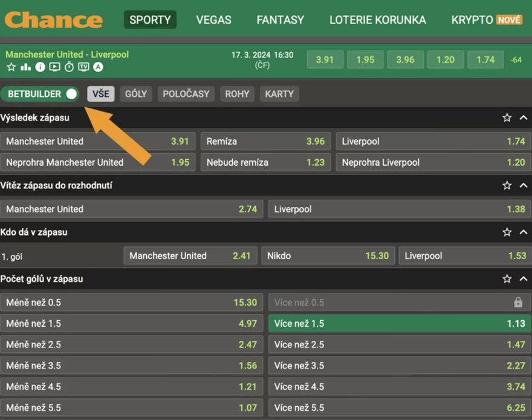Collapse the Vítěz zápasu do rozhodnutí section

click(x=524, y=185)
